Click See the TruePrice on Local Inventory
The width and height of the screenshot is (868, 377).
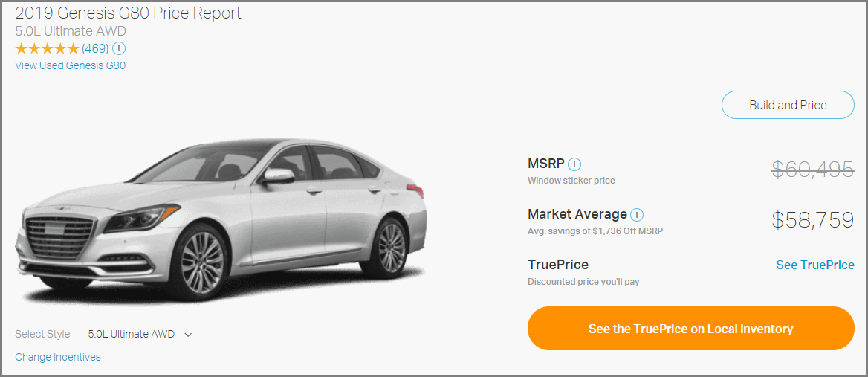click(691, 329)
